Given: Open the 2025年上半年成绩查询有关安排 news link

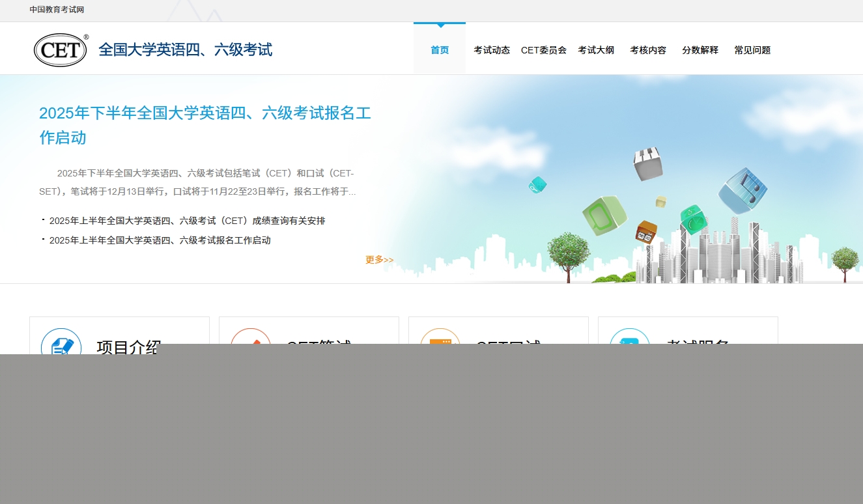Looking at the screenshot, I should 187,221.
